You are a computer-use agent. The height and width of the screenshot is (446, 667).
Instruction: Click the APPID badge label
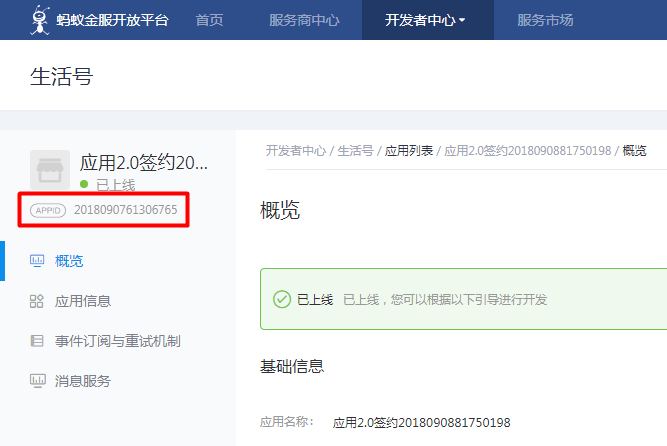49,210
